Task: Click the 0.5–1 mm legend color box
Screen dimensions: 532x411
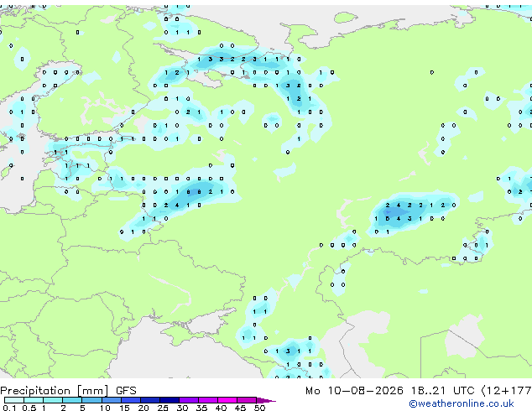Action: 34,400
